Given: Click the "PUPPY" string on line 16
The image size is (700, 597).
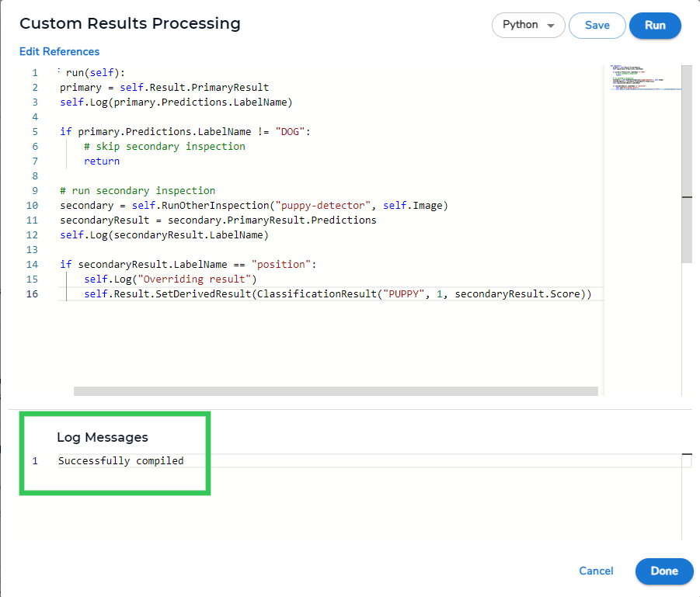Looking at the screenshot, I should pos(403,293).
